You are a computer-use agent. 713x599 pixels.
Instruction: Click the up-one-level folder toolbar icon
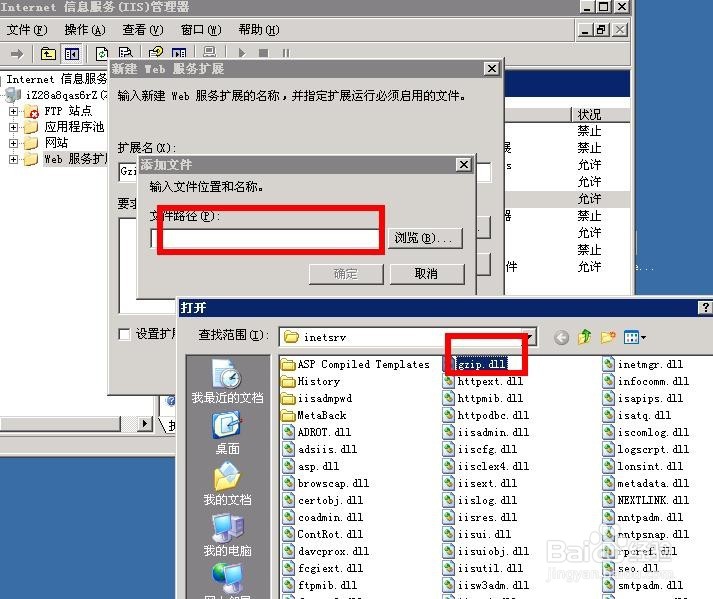[x=48, y=54]
